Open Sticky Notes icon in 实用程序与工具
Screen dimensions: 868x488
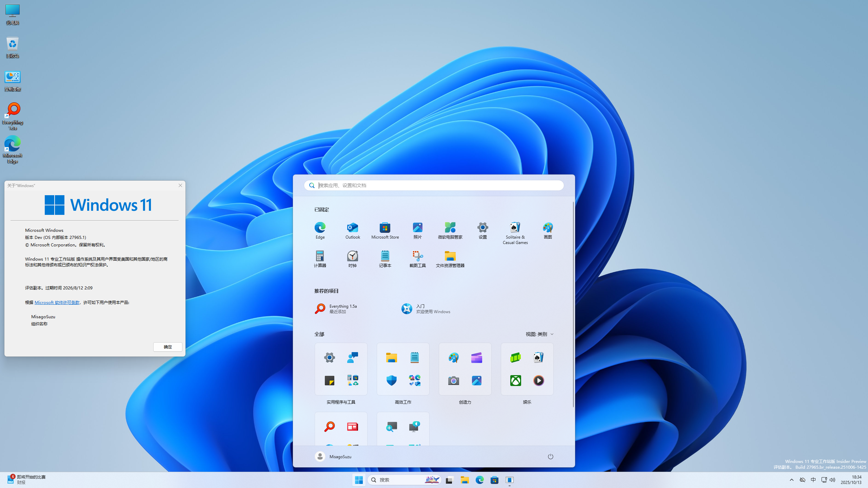[x=330, y=381]
